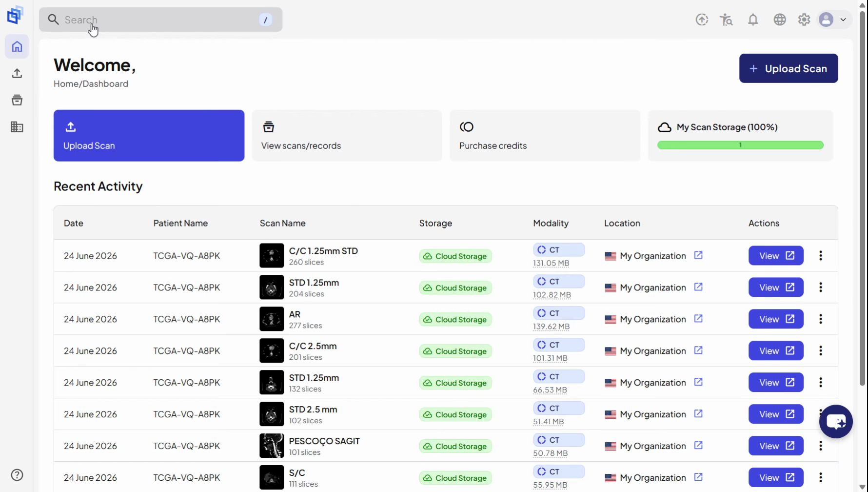Open location link icon for STD 2.5 mm row

[698, 414]
